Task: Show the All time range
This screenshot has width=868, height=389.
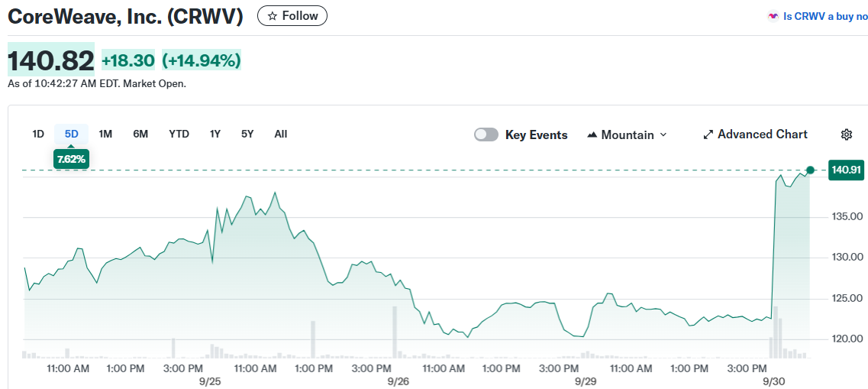Action: pyautogui.click(x=281, y=134)
